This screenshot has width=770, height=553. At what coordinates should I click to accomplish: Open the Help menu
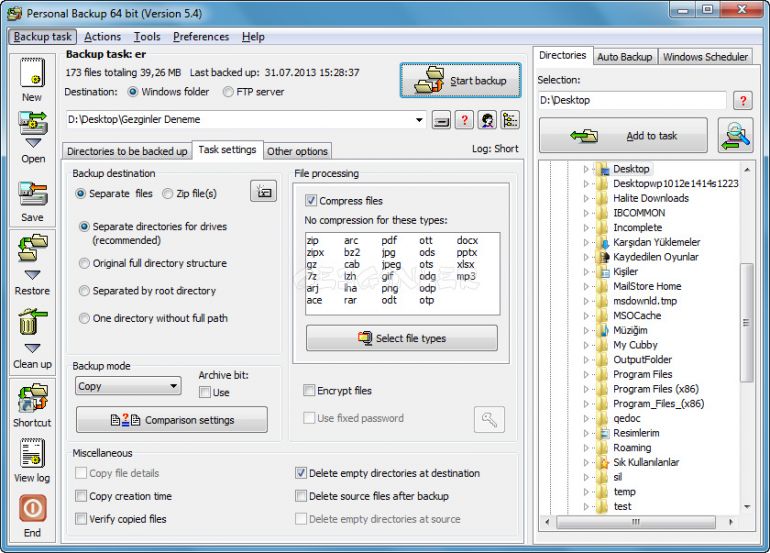click(253, 37)
